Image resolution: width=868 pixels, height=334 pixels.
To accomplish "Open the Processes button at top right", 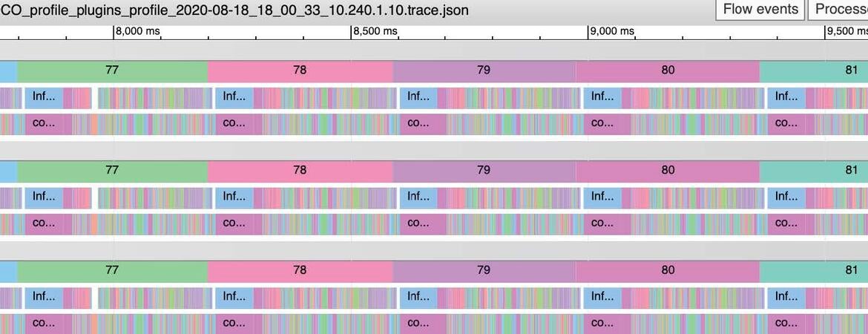I will point(838,10).
